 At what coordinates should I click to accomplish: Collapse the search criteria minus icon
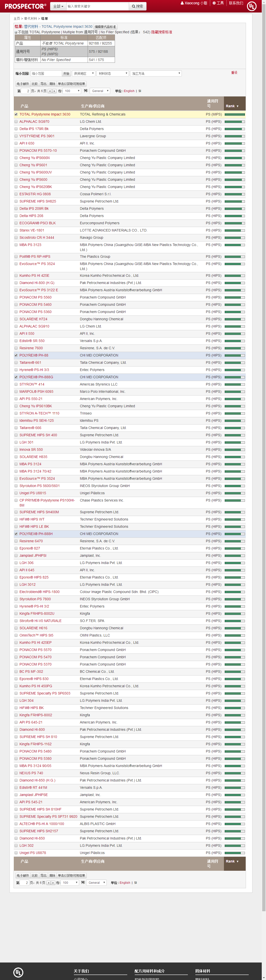(x=16, y=32)
